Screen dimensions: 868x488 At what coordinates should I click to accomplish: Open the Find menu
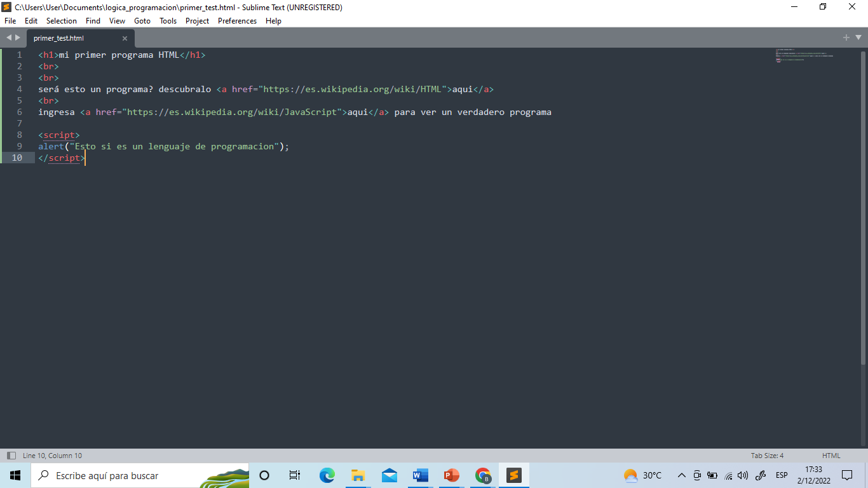(93, 21)
